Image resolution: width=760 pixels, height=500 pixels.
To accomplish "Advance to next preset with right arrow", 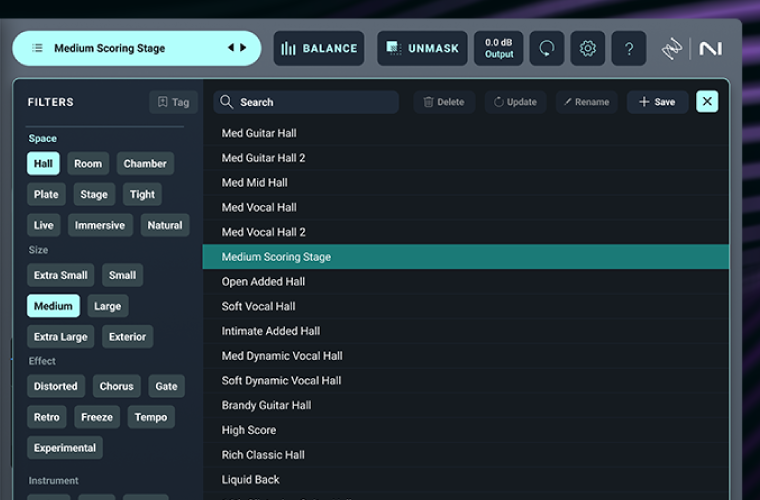I will click(243, 48).
